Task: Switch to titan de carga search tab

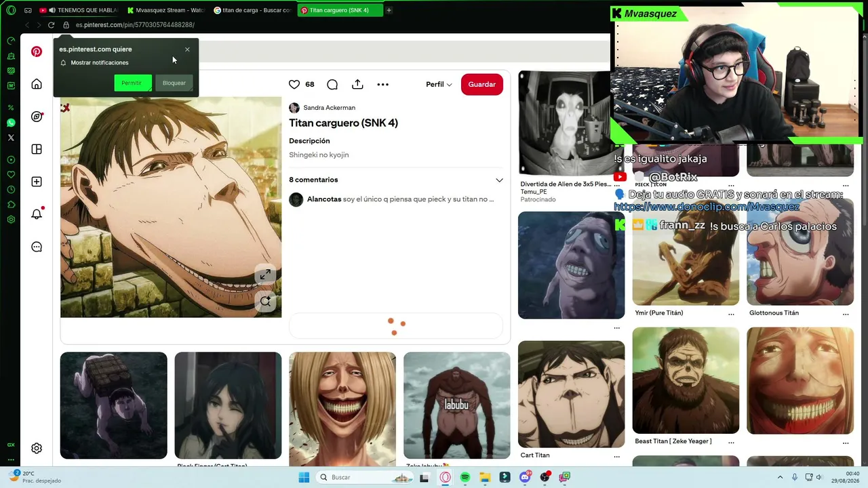Action: click(253, 10)
